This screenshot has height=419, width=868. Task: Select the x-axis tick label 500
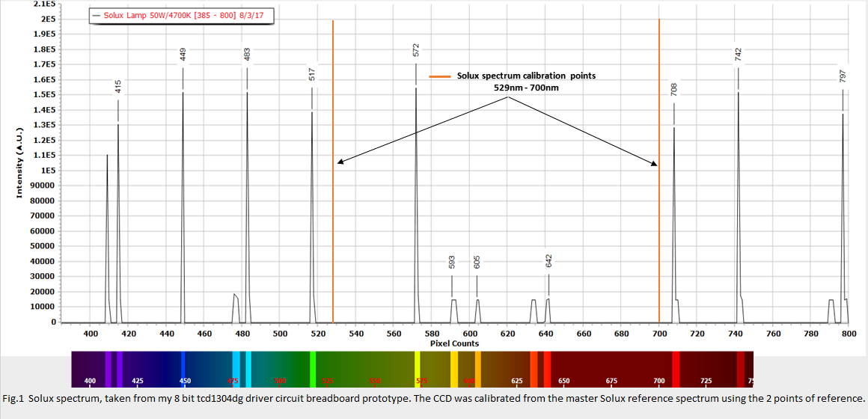(280, 334)
